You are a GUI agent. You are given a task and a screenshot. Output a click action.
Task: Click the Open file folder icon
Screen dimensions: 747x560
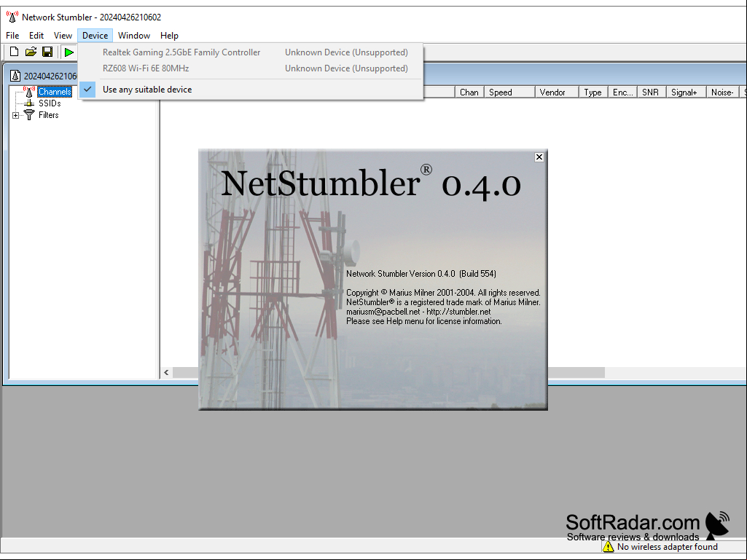click(31, 52)
